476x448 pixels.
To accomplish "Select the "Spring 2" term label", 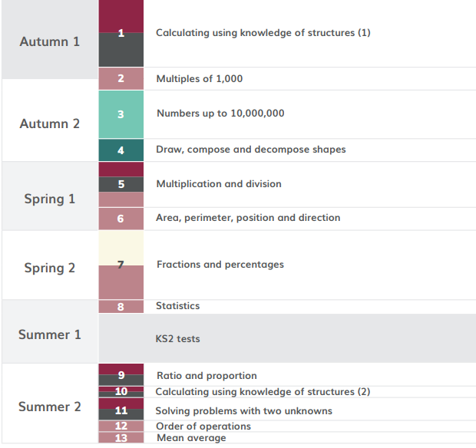I will 50,268.
